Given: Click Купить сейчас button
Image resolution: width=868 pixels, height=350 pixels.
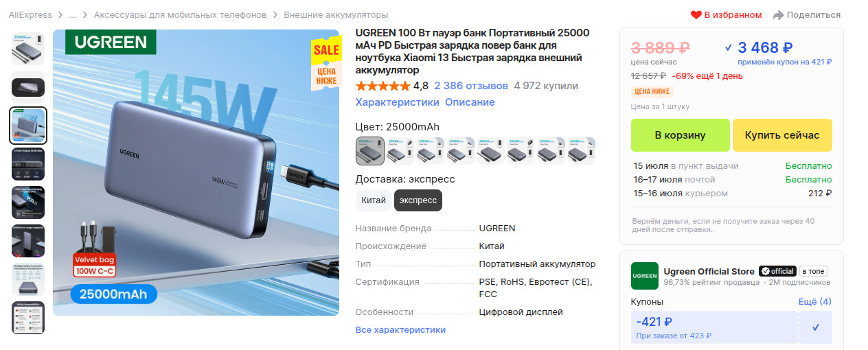Looking at the screenshot, I should click(782, 135).
